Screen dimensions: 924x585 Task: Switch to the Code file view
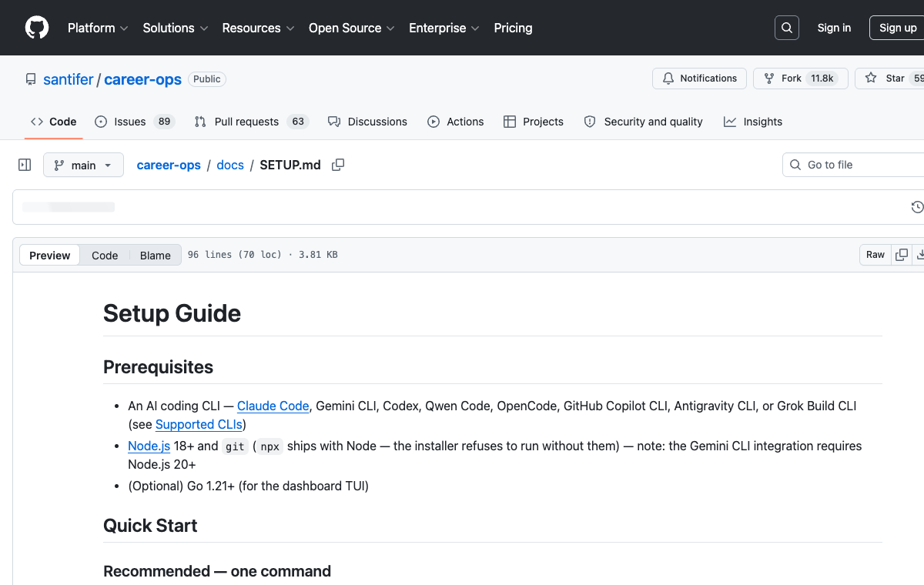[x=105, y=255]
